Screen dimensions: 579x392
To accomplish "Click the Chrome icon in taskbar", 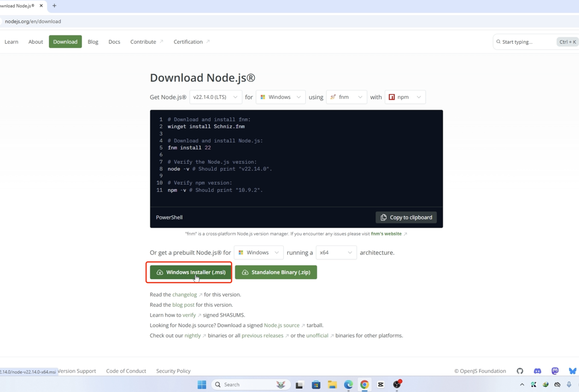I will (x=364, y=385).
